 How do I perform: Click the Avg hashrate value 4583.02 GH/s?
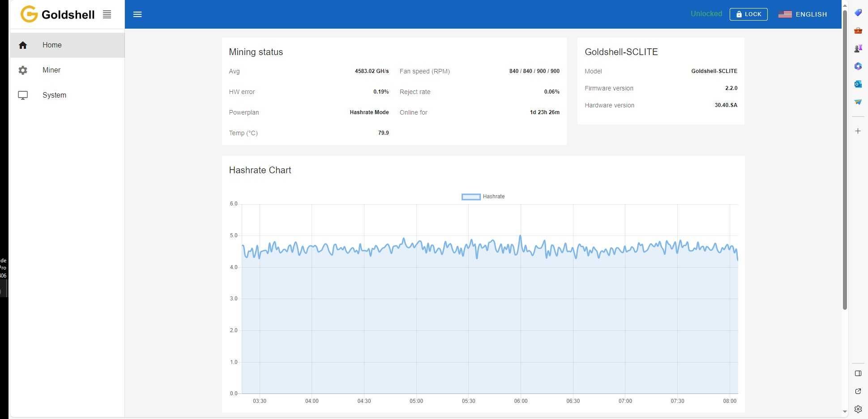pos(372,71)
